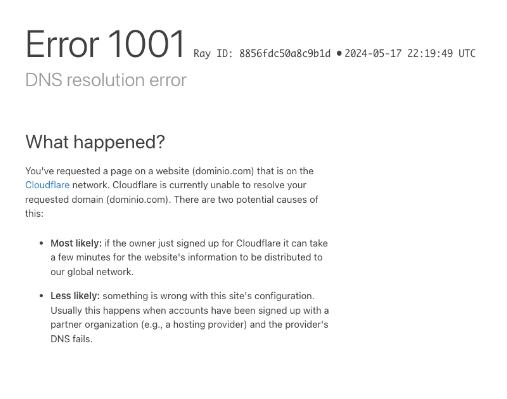Click the 'our global network' text

[92, 272]
